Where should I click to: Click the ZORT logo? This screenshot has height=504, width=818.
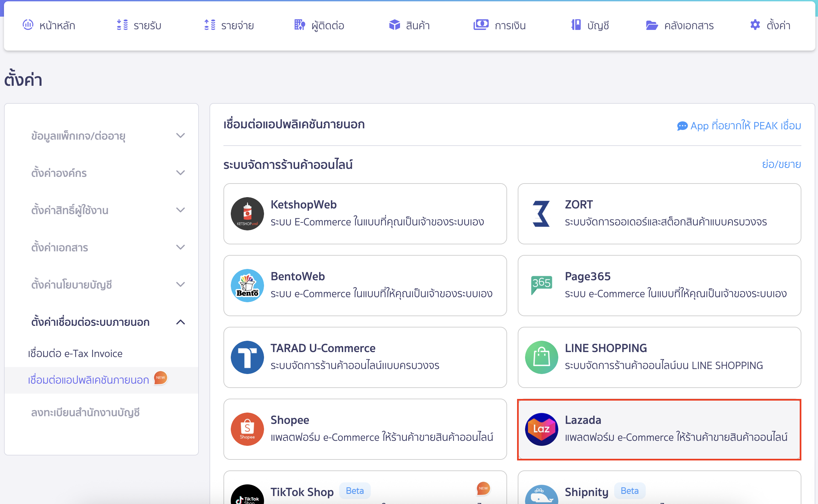(541, 214)
